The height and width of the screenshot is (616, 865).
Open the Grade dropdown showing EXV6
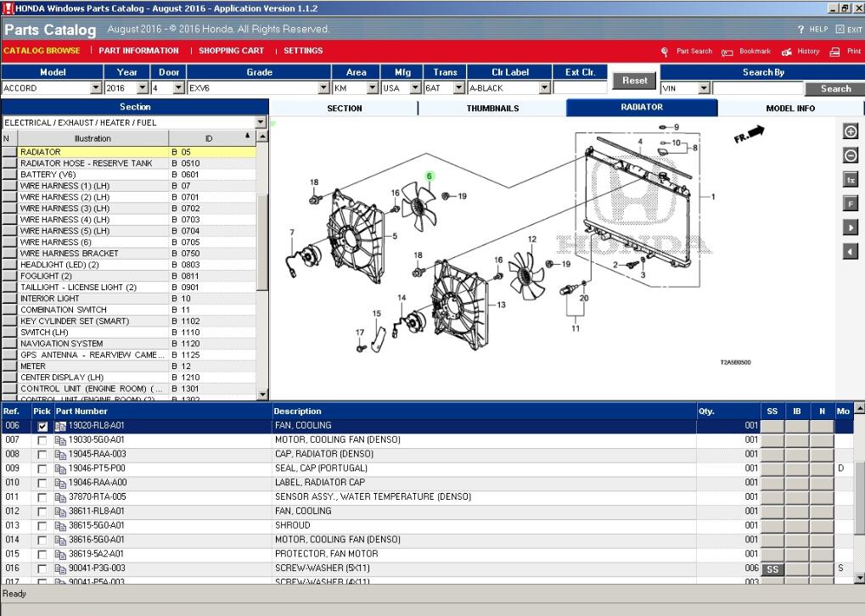(323, 88)
